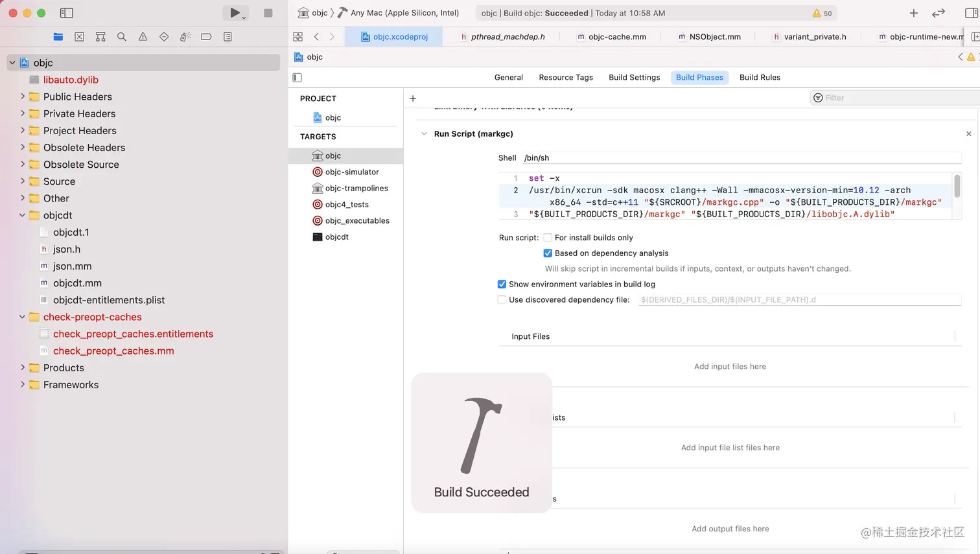Viewport: 980px width, 554px height.
Task: Click the discovered dependency file field
Action: pos(799,300)
